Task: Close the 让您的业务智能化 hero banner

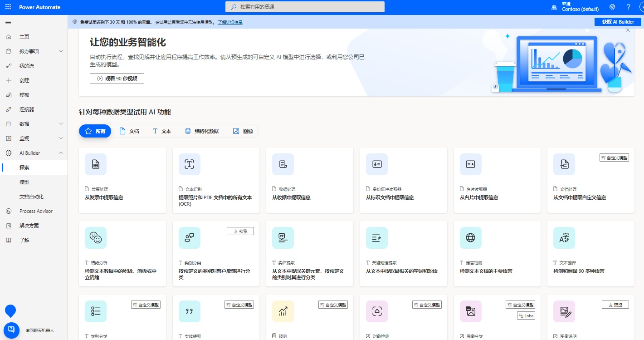Action: [x=628, y=30]
